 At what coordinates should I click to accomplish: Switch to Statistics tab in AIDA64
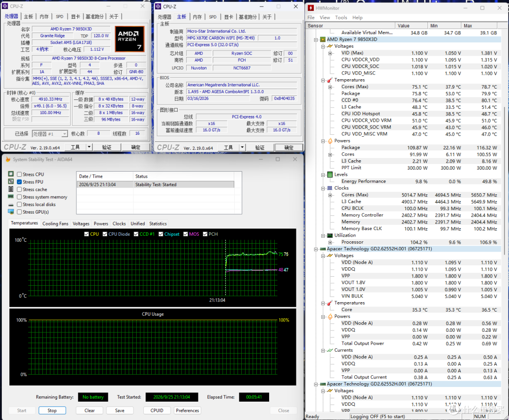point(158,223)
